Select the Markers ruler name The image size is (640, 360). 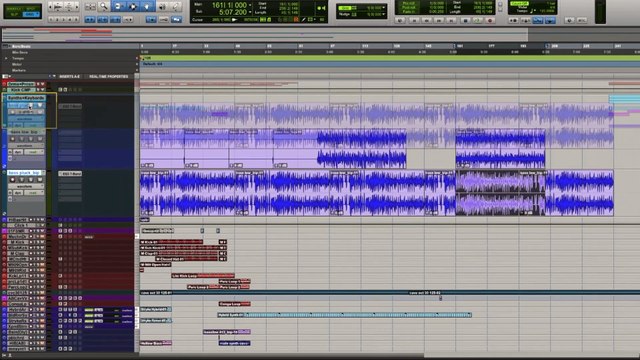pos(19,70)
